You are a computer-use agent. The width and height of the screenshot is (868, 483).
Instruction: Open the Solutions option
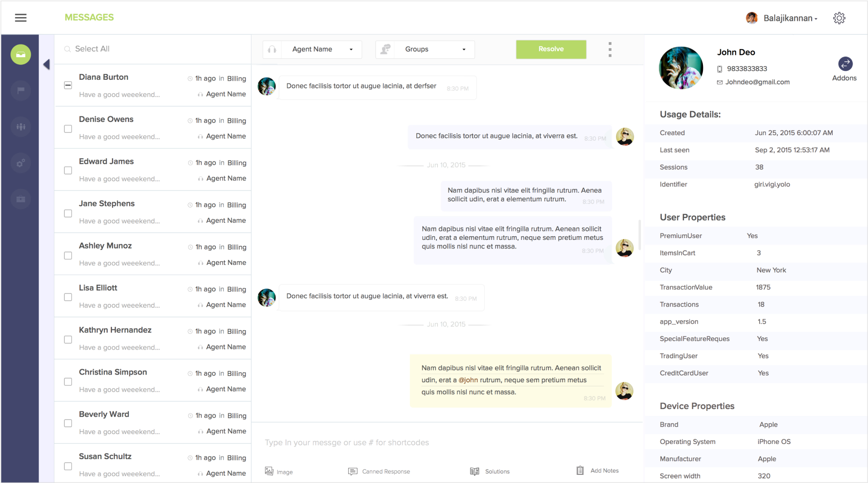point(490,472)
